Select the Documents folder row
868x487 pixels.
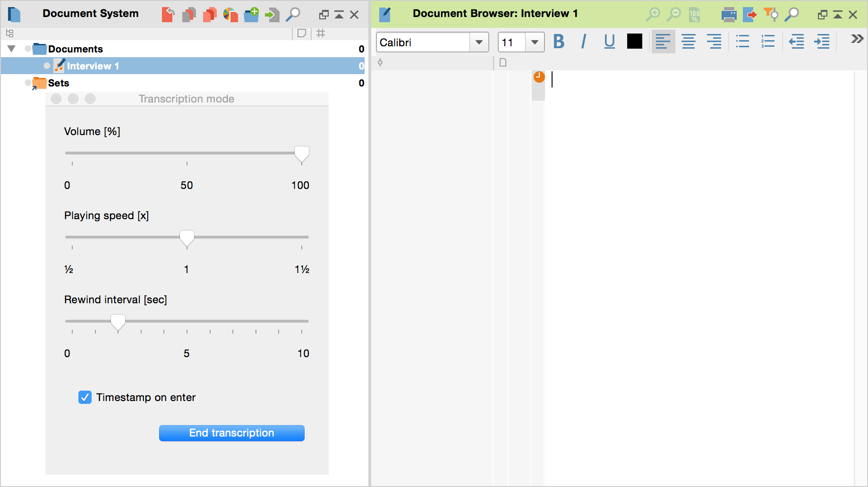[x=183, y=49]
